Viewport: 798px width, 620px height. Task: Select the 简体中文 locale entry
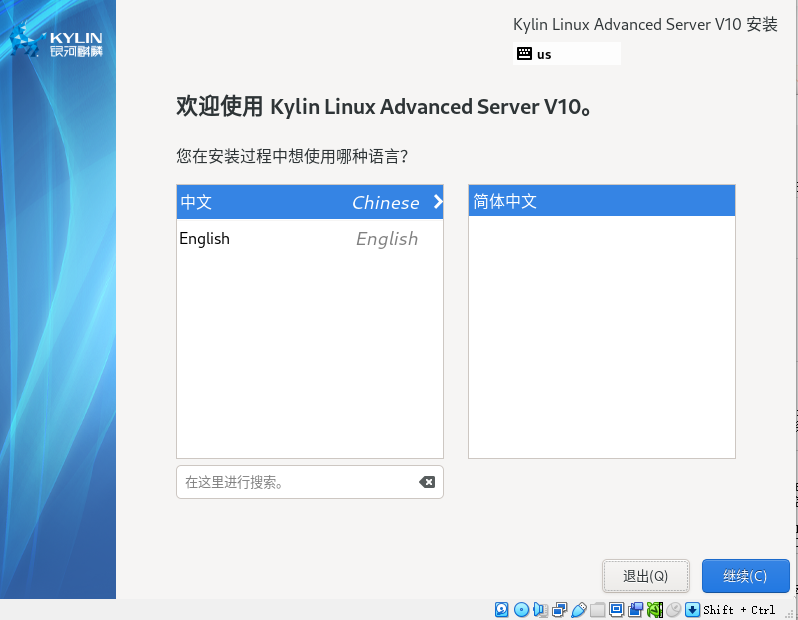(602, 201)
